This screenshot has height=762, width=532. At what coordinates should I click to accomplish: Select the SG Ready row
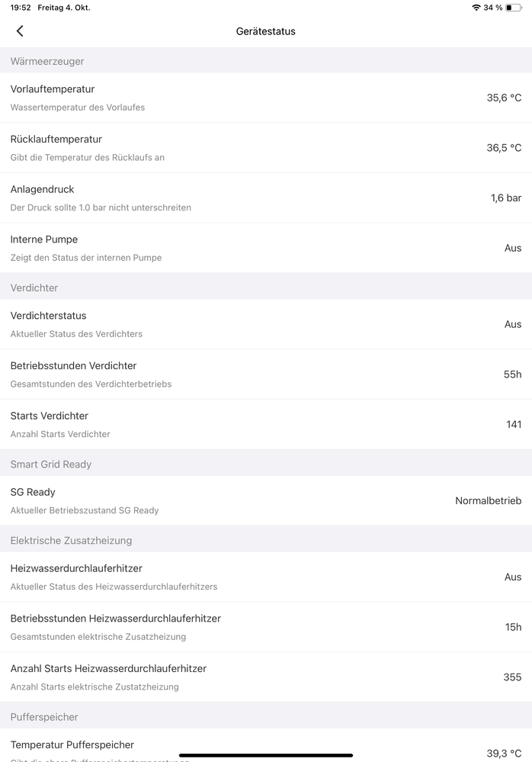(266, 500)
